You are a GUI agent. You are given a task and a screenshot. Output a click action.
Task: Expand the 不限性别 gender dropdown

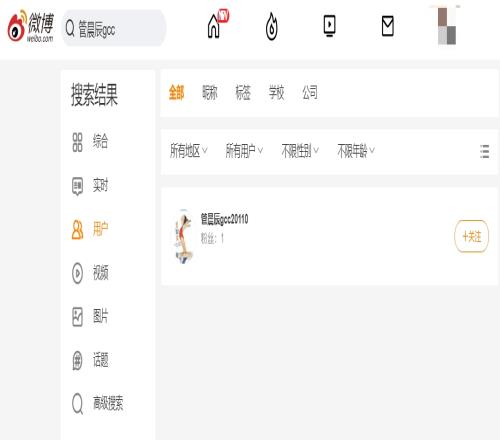[x=300, y=151]
